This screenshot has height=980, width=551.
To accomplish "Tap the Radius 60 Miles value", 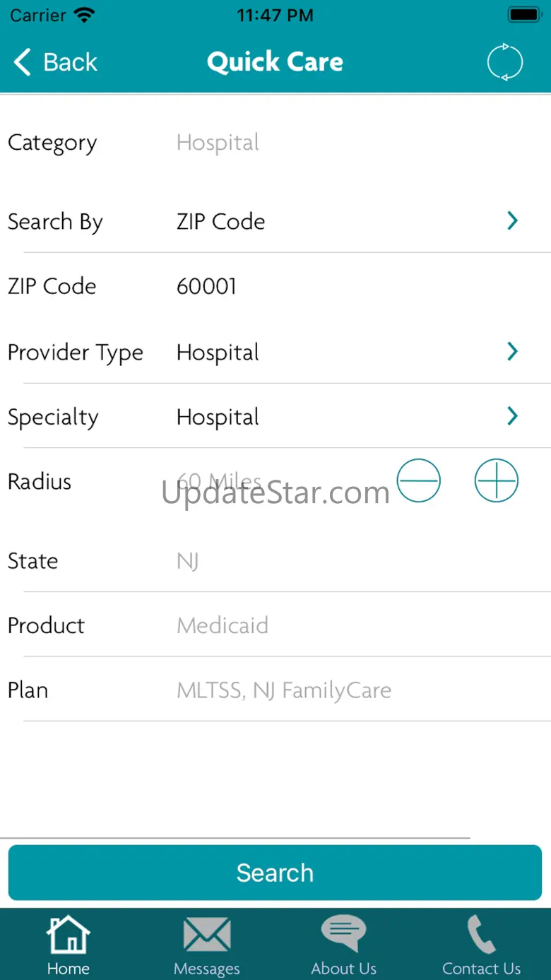I will (x=219, y=481).
